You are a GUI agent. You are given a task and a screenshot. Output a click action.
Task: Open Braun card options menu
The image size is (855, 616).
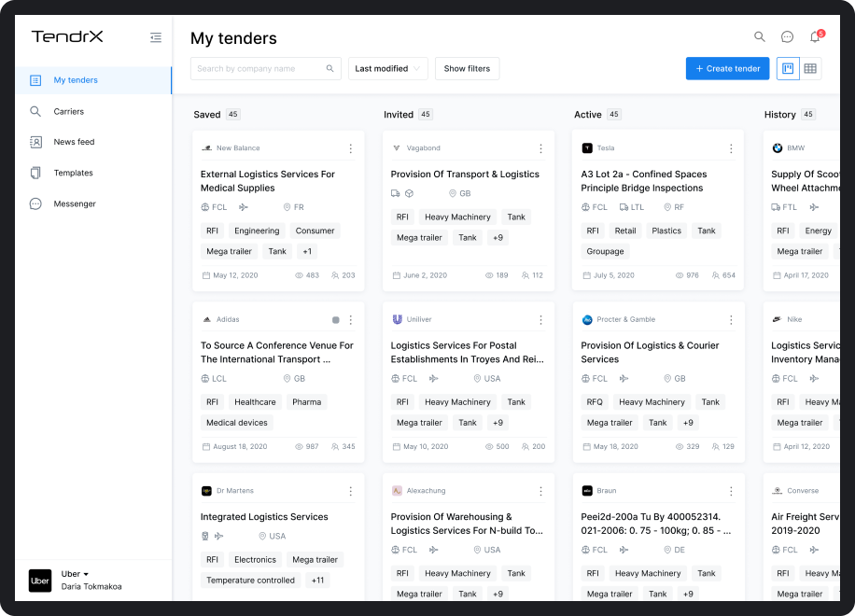[731, 491]
